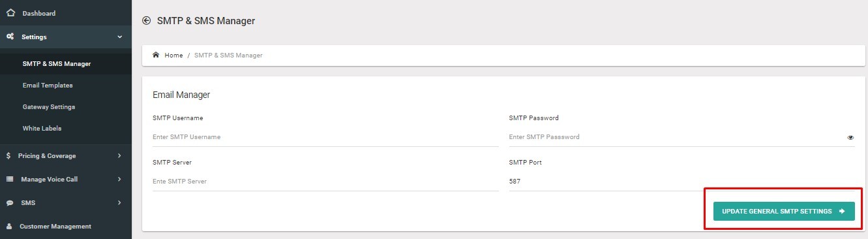Click the Settings gears icon

tap(10, 37)
